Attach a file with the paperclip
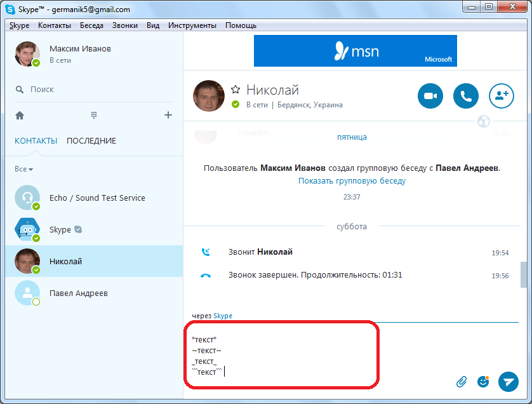 point(462,382)
